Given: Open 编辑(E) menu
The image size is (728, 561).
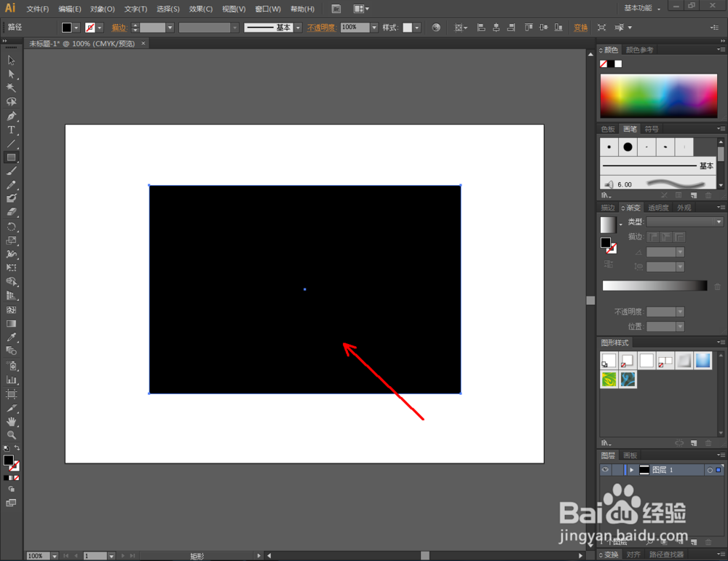Looking at the screenshot, I should pyautogui.click(x=70, y=9).
